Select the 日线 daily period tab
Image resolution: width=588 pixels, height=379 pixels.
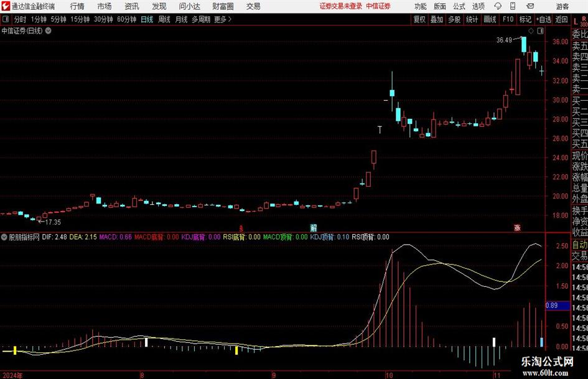pos(147,19)
